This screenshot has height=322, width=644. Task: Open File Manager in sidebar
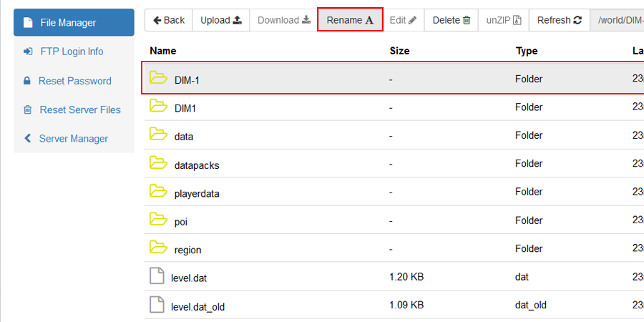click(x=74, y=23)
